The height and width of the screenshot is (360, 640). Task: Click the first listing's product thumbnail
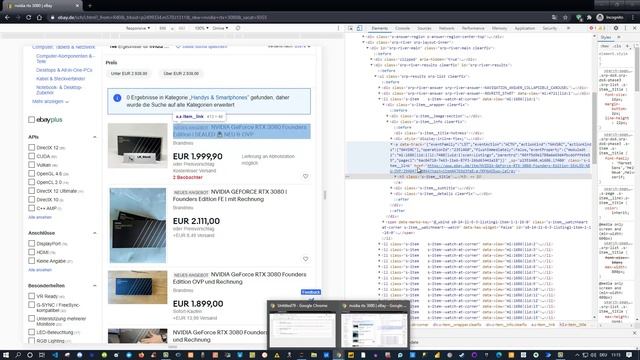[138, 145]
